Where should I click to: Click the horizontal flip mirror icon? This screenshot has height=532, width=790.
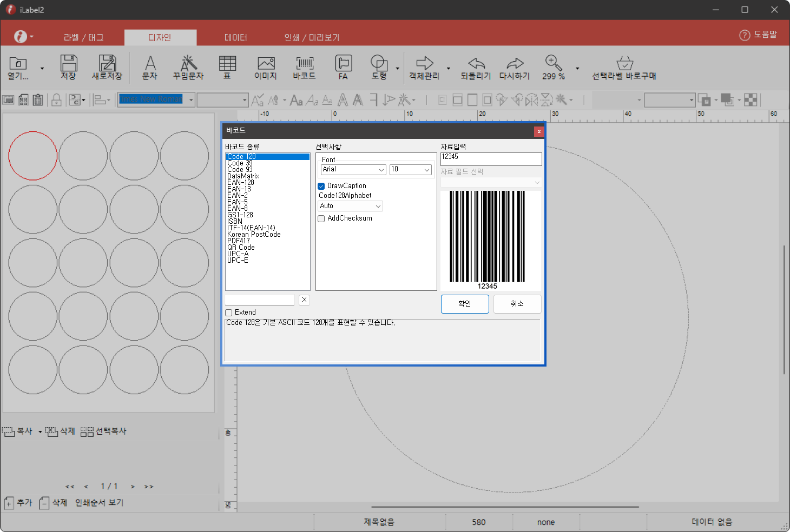532,99
